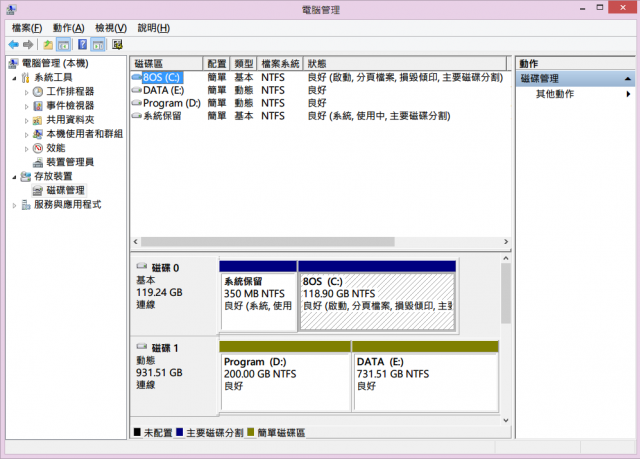Collapse the 存放裝置 tree node
This screenshot has height=459, width=640.
pyautogui.click(x=14, y=177)
